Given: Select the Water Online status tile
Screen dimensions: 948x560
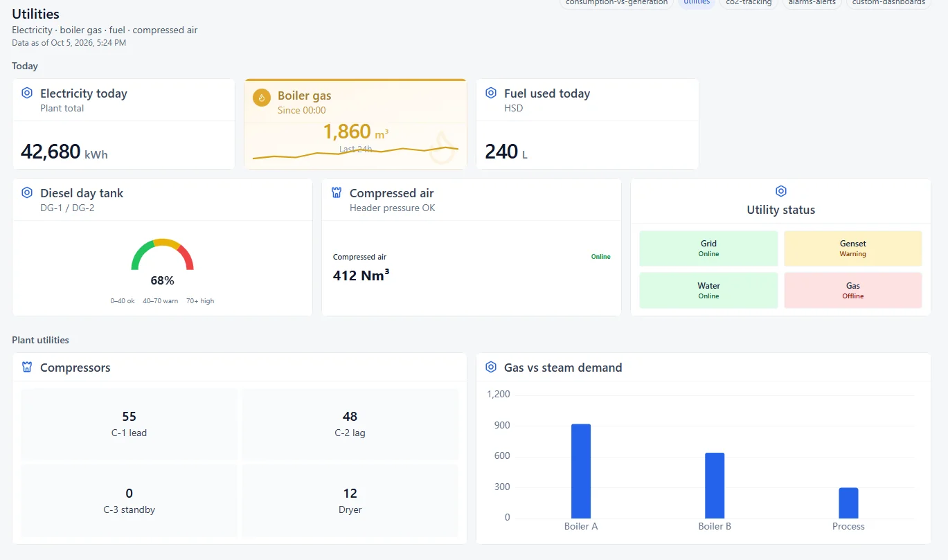Looking at the screenshot, I should (x=708, y=290).
